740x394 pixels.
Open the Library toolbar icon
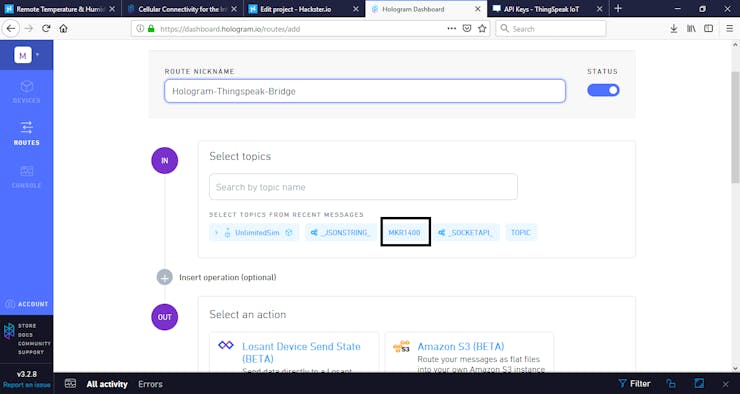tap(691, 29)
